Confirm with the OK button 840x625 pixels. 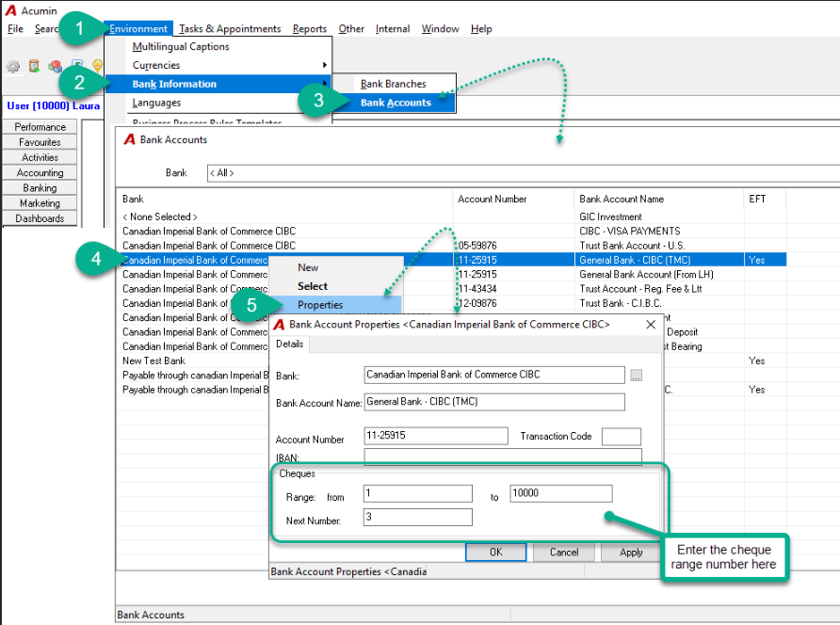click(x=496, y=553)
